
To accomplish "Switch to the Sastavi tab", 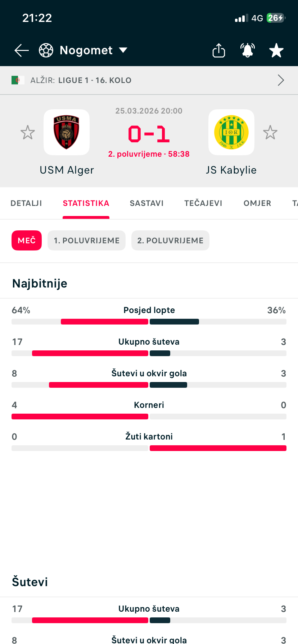I will (x=146, y=203).
